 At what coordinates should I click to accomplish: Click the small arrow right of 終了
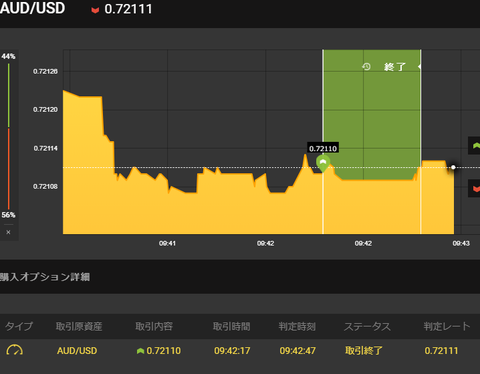point(419,67)
